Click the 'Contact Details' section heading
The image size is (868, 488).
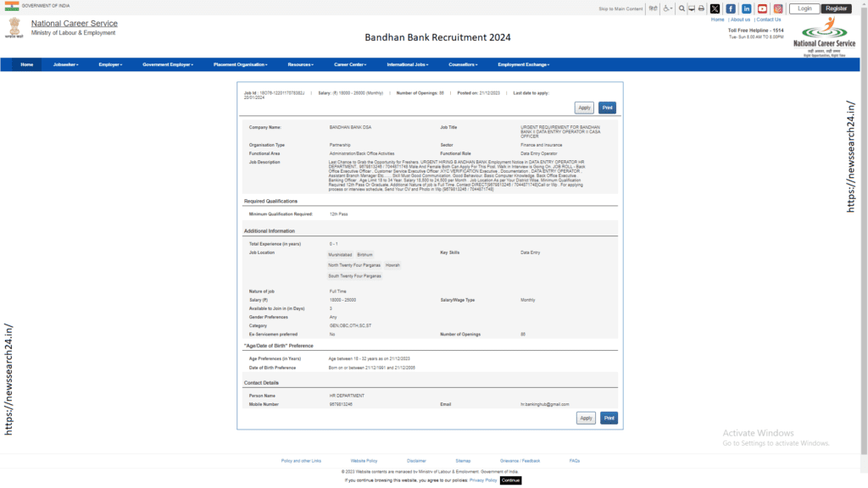(261, 383)
